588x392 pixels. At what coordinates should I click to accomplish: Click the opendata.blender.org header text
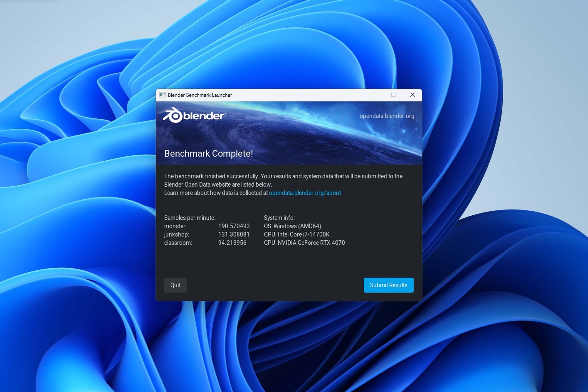pyautogui.click(x=387, y=116)
